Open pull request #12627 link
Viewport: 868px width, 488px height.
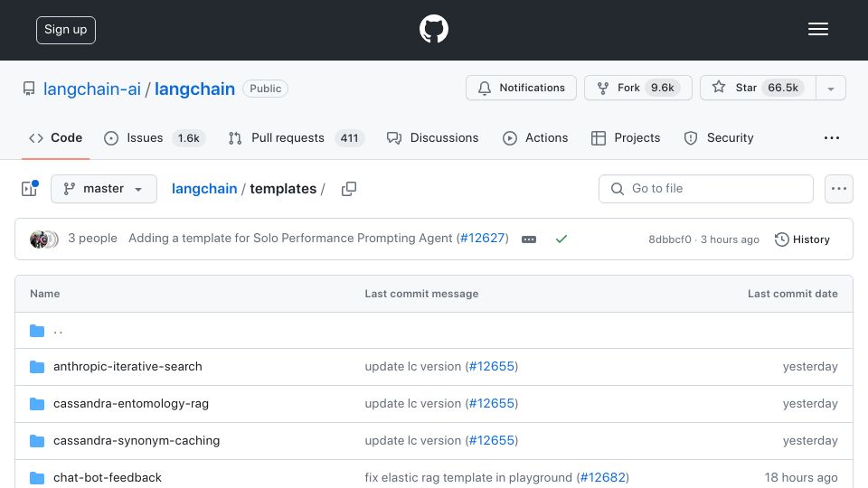coord(483,238)
